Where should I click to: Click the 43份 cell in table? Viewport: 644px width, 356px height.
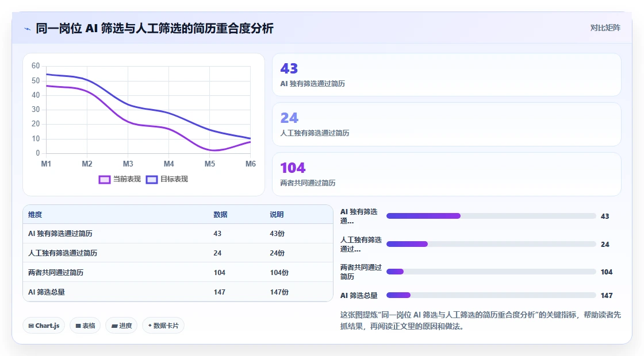click(x=277, y=234)
